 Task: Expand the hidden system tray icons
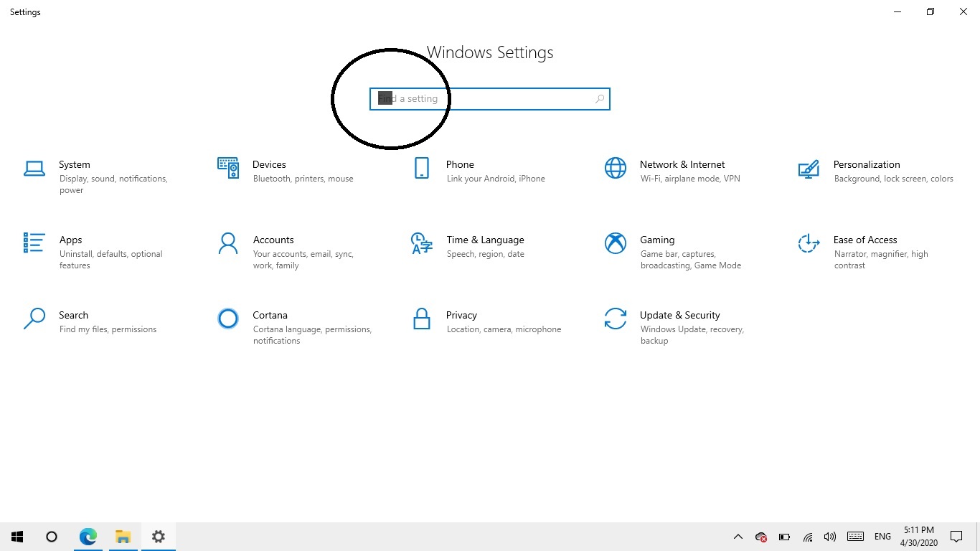click(x=738, y=537)
